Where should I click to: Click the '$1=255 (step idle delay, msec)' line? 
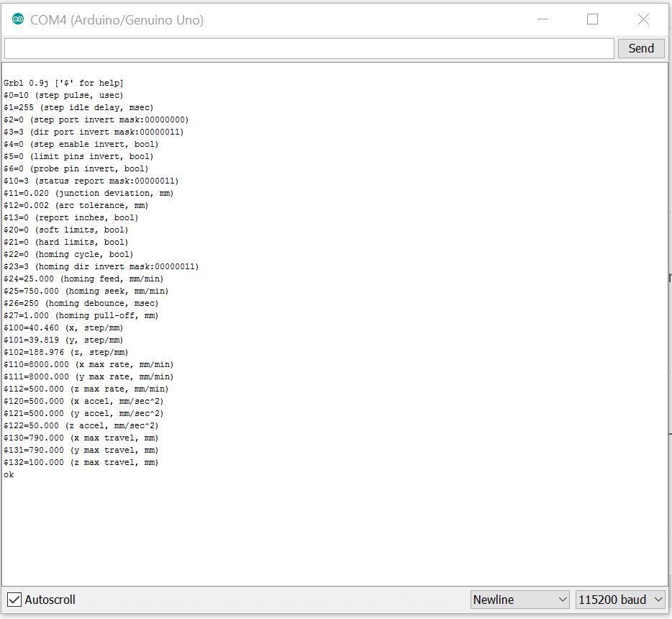tap(78, 107)
